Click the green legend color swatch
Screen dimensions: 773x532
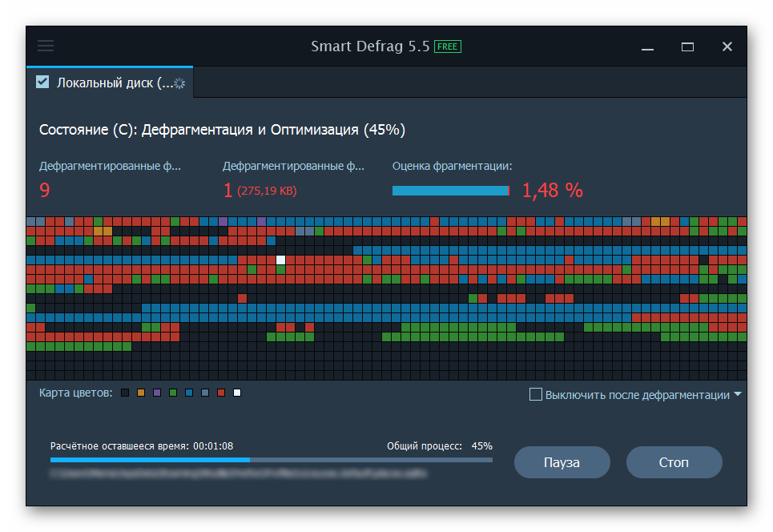[x=173, y=393]
